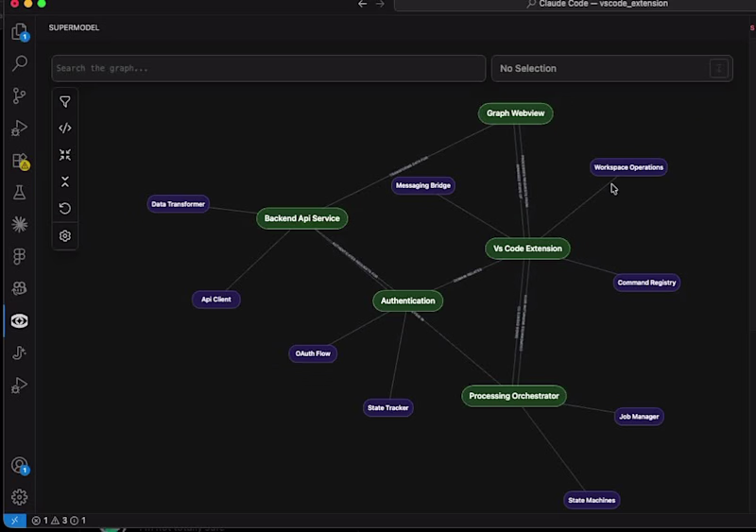756x532 pixels.
Task: Click the back navigation arrow
Action: [x=363, y=4]
